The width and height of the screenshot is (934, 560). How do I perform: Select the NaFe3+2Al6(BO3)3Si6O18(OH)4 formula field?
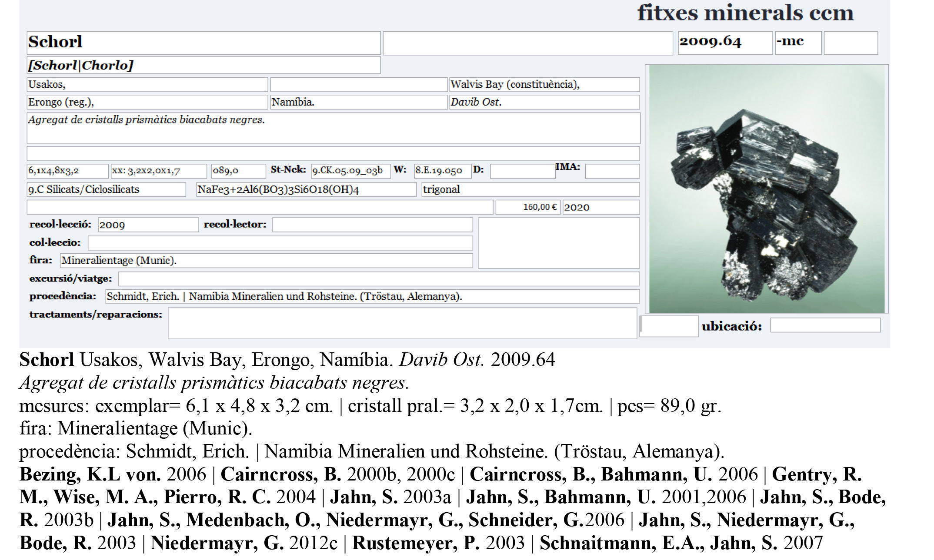[307, 189]
